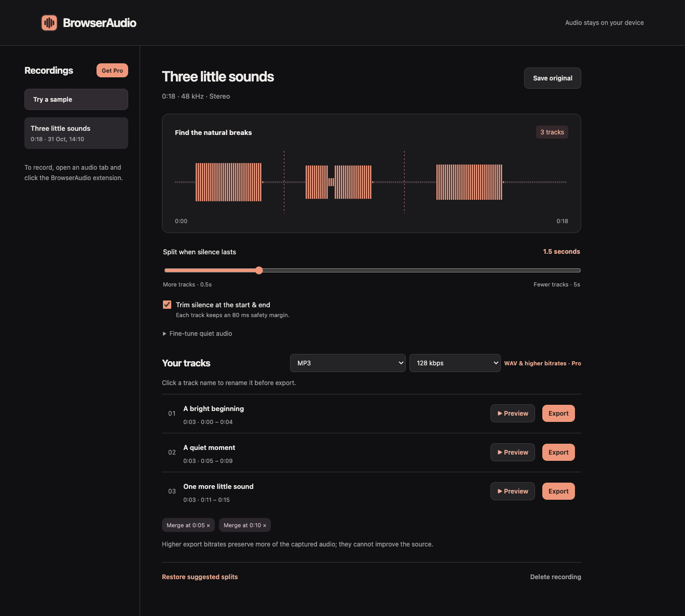Click the BrowserAudio waveform logo icon
Screen dimensions: 685x616
[49, 22]
